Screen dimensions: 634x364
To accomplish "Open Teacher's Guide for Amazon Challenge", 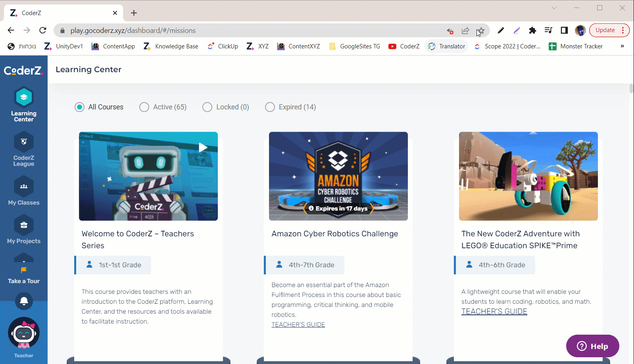I will [298, 325].
